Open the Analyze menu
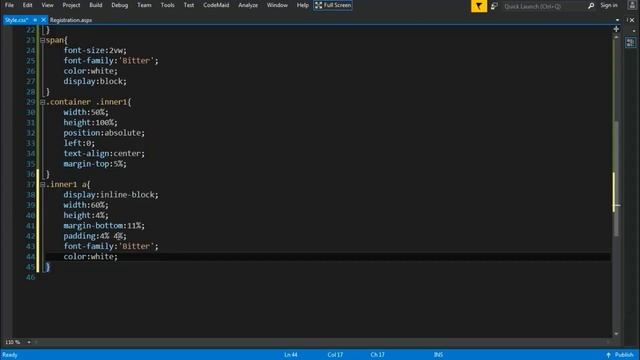 (x=248, y=5)
